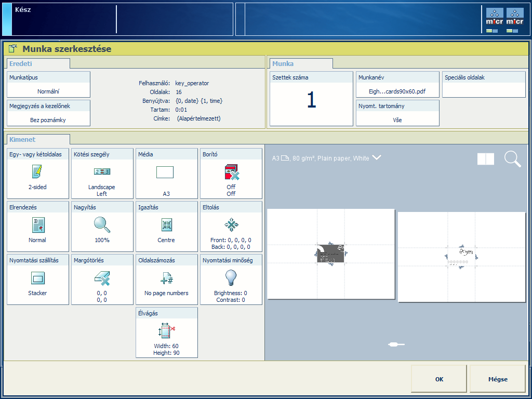Click the Szettek száma number field
Screen dimensions: 532x399
[x=311, y=100]
